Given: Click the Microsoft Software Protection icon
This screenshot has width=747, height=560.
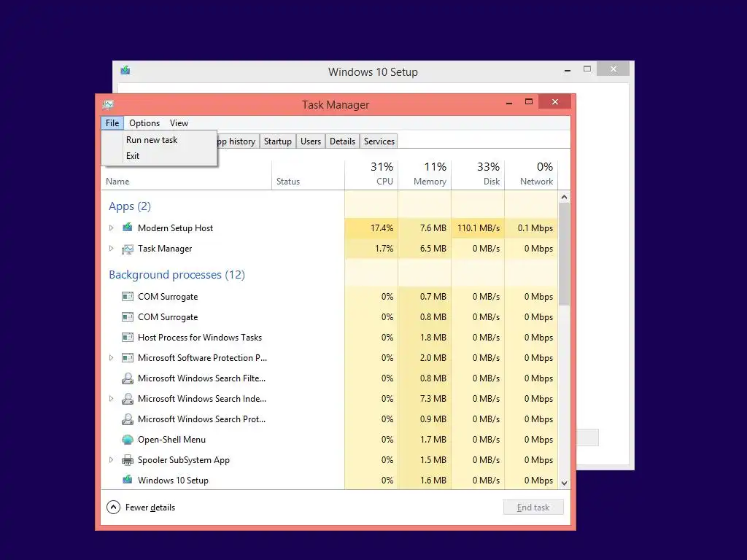Looking at the screenshot, I should pyautogui.click(x=127, y=357).
